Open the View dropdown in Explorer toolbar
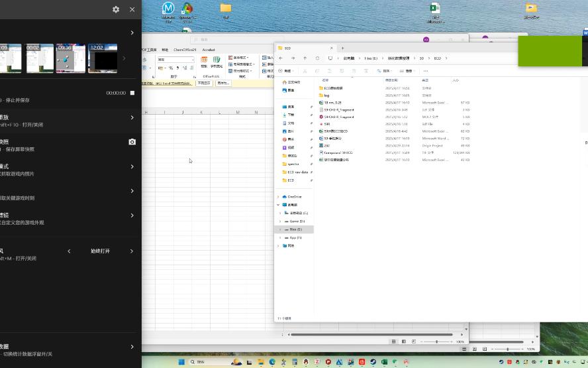Image resolution: width=588 pixels, height=368 pixels. click(x=407, y=70)
